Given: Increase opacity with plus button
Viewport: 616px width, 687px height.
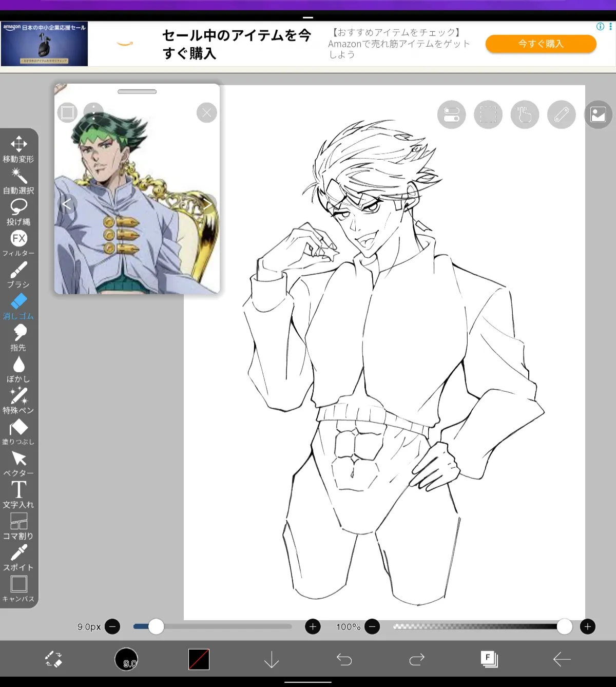Looking at the screenshot, I should (588, 626).
